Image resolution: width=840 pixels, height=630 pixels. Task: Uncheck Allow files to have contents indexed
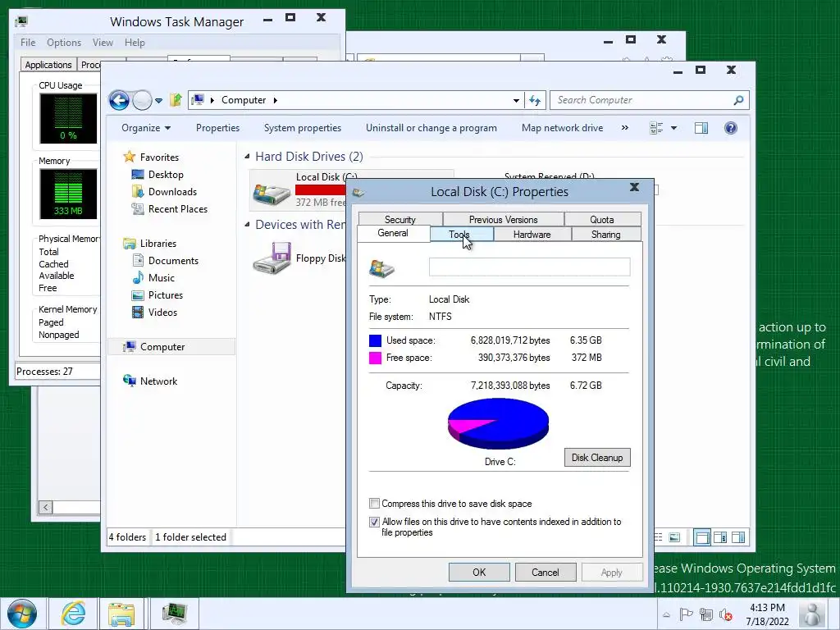(374, 522)
